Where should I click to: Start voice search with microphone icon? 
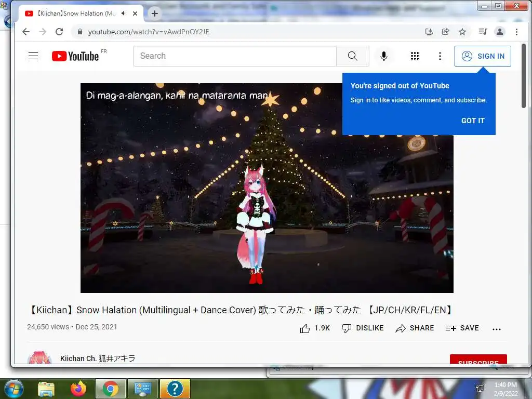pos(384,56)
